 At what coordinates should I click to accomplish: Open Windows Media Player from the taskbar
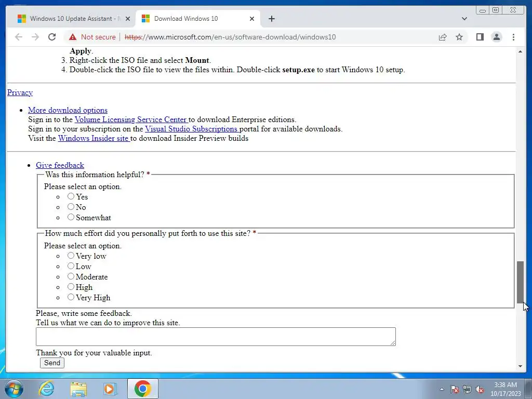click(110, 389)
